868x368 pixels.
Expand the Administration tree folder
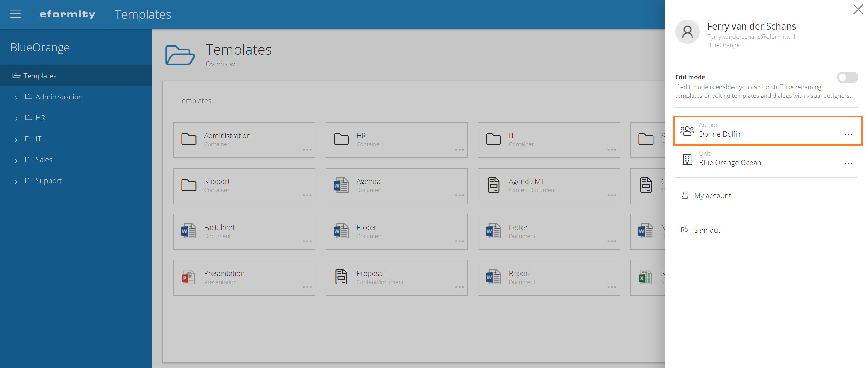click(16, 97)
